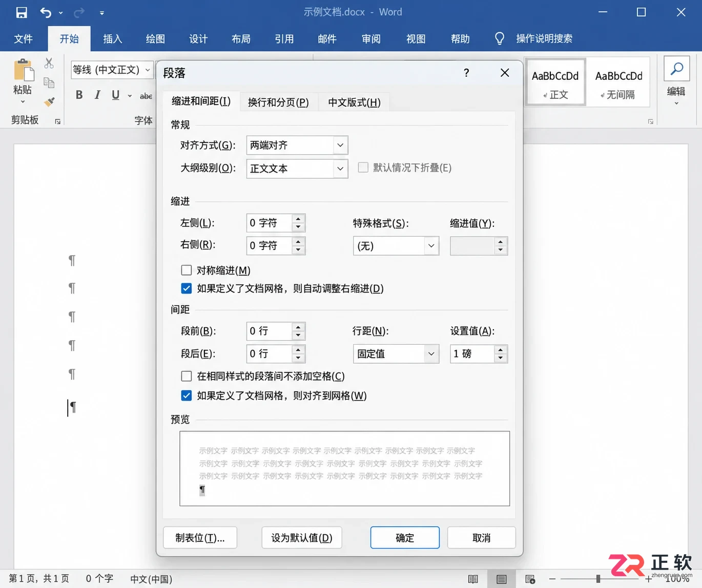
Task: Check 在相同样式的段落间不添加空格
Action: [x=187, y=376]
